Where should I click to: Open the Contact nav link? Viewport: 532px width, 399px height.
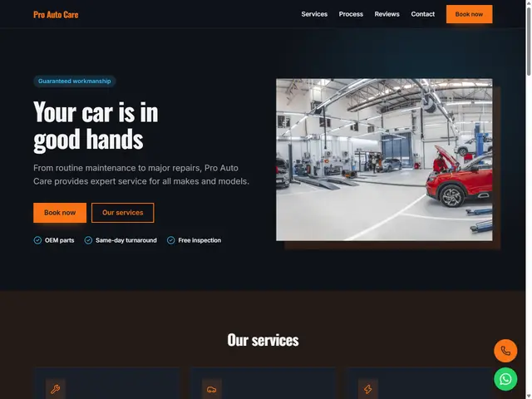pos(423,14)
